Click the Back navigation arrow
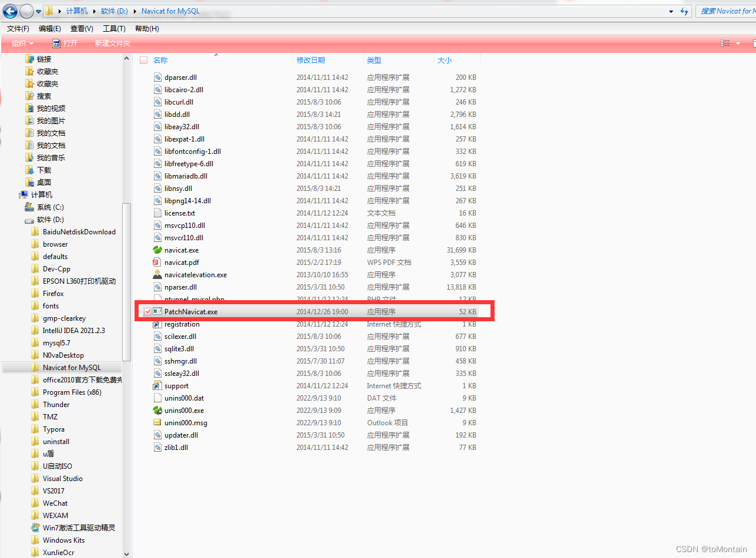 point(10,11)
